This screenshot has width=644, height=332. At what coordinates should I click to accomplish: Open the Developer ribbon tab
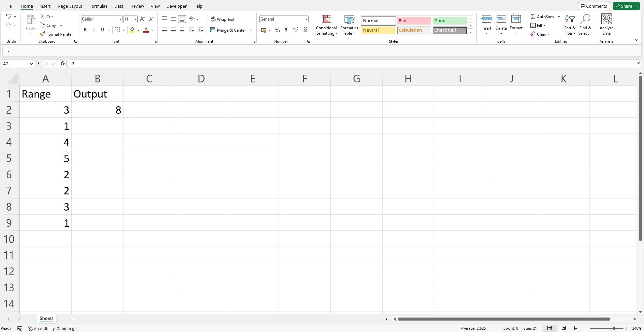(x=176, y=6)
